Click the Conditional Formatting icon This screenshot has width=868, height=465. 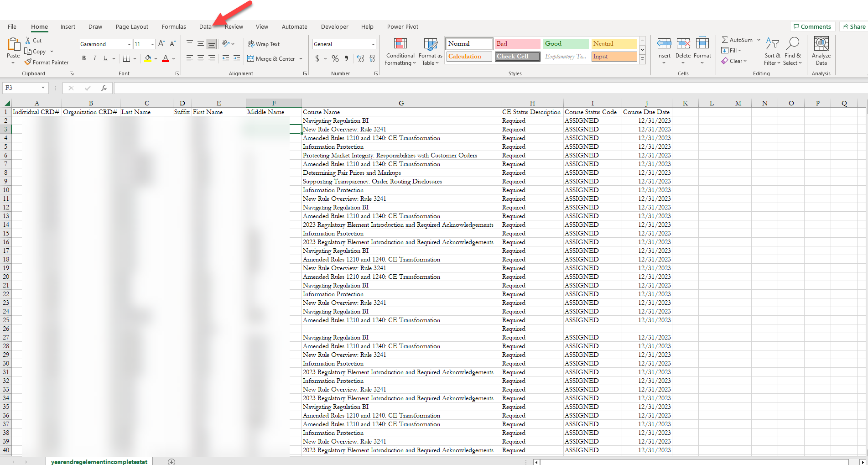[x=400, y=44]
